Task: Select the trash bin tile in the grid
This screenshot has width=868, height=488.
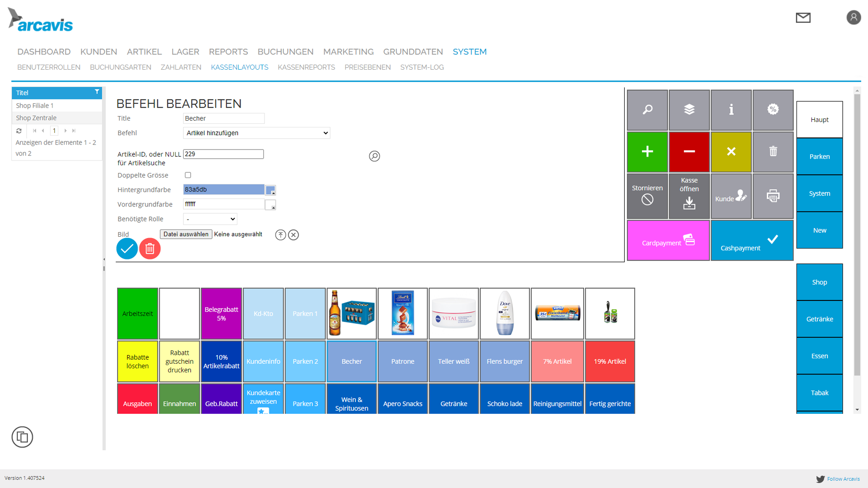Action: (x=773, y=152)
